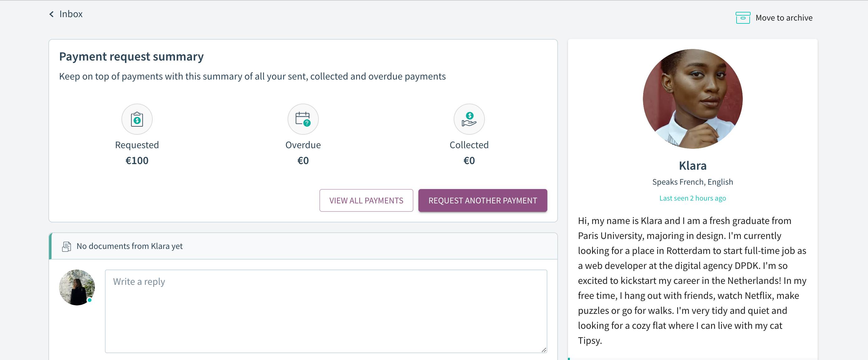Screen dimensions: 868x360
Task: Click the back chevron next to Inbox
Action: pyautogui.click(x=51, y=14)
